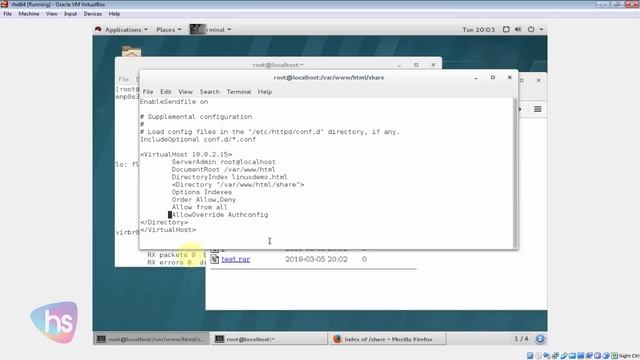Click the red hat Applications icon

pyautogui.click(x=98, y=29)
